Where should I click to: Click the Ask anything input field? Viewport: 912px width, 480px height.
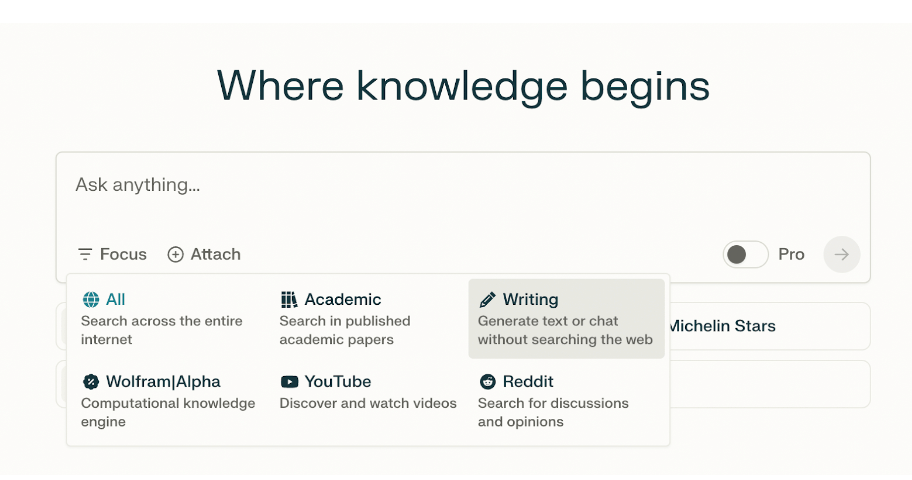pos(460,186)
